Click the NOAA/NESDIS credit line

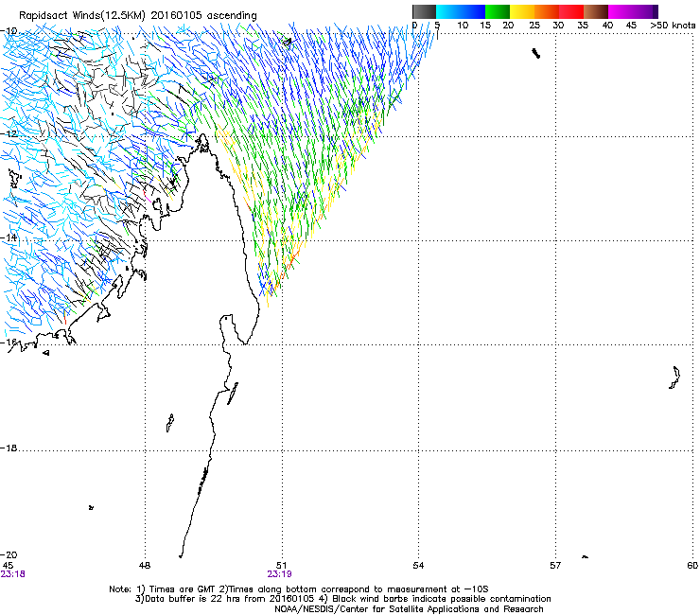point(409,609)
